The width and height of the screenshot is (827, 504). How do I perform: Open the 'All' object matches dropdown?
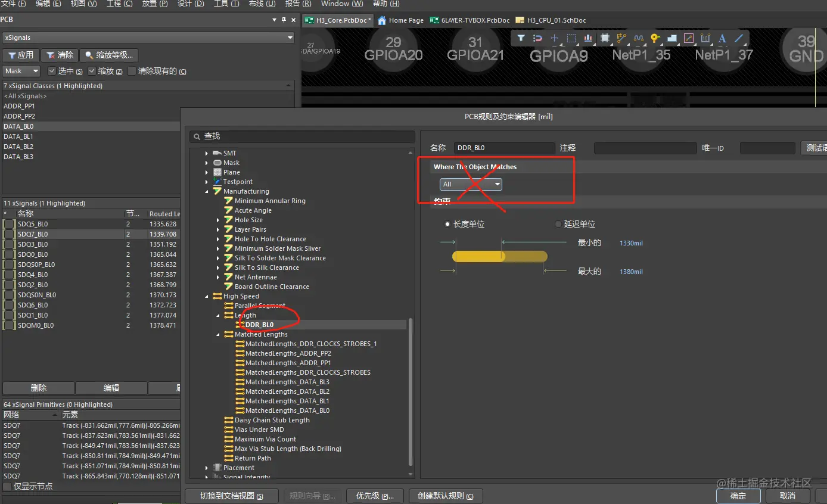tap(471, 185)
